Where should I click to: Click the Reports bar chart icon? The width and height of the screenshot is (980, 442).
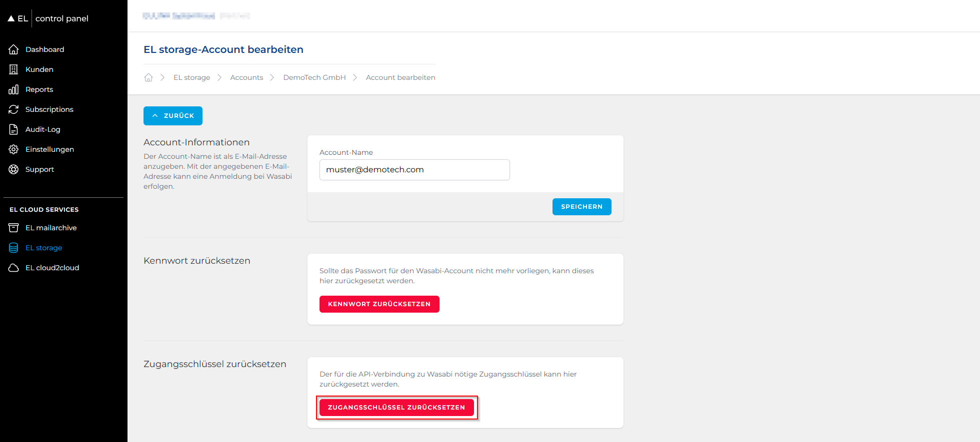click(x=13, y=89)
